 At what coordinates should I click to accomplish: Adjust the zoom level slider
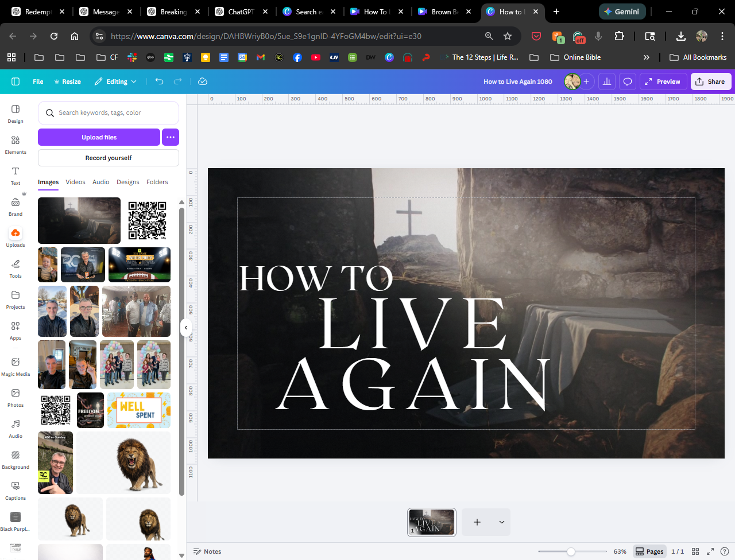click(571, 551)
